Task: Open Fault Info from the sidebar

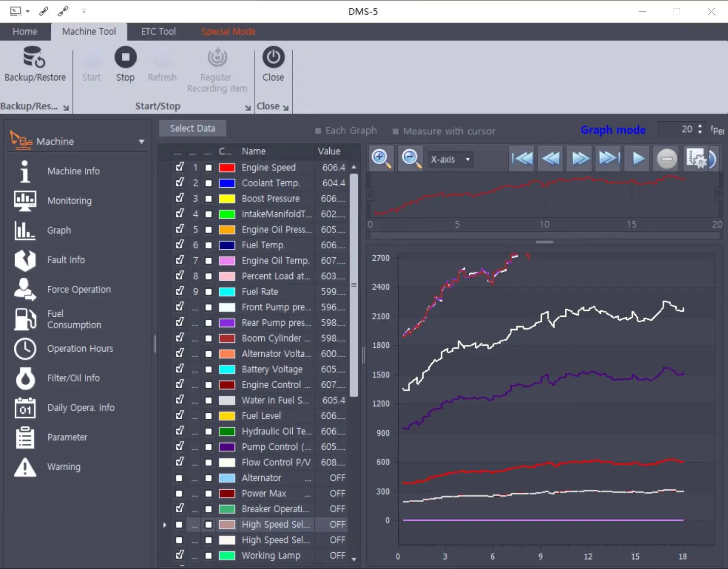Action: click(66, 260)
